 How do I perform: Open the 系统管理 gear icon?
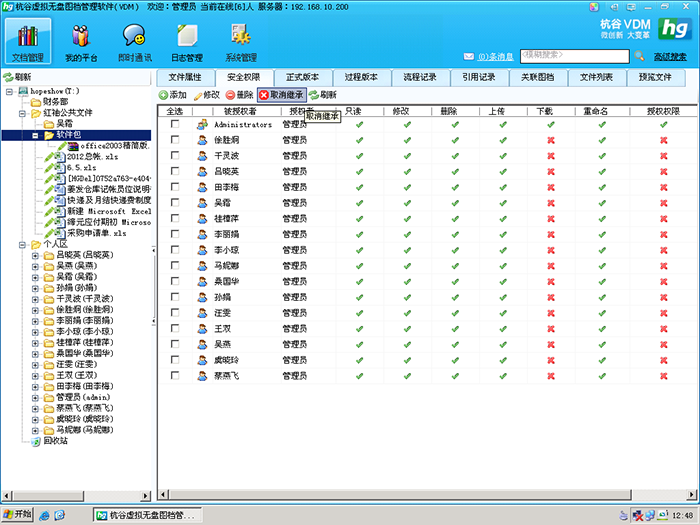tap(241, 36)
